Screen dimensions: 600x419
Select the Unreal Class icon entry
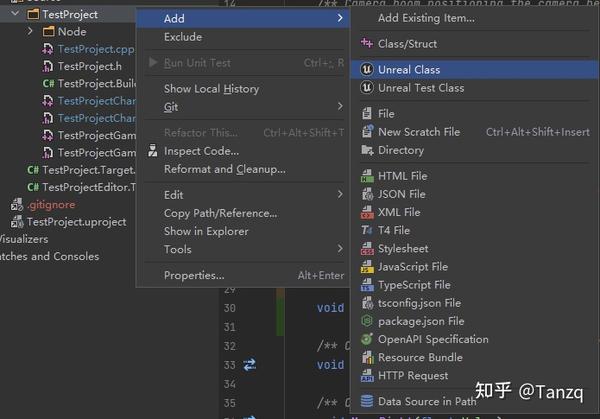367,70
